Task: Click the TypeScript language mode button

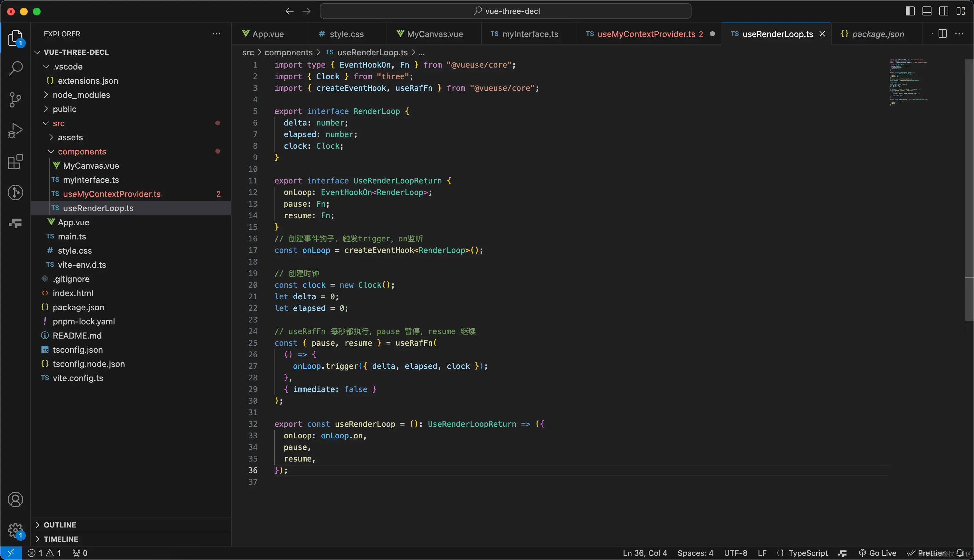Action: (x=808, y=553)
